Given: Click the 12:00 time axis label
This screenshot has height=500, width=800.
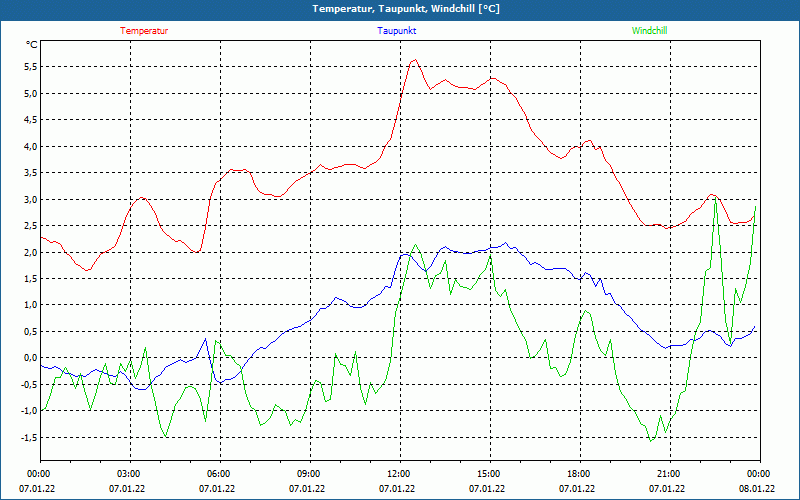Looking at the screenshot, I should tap(398, 474).
